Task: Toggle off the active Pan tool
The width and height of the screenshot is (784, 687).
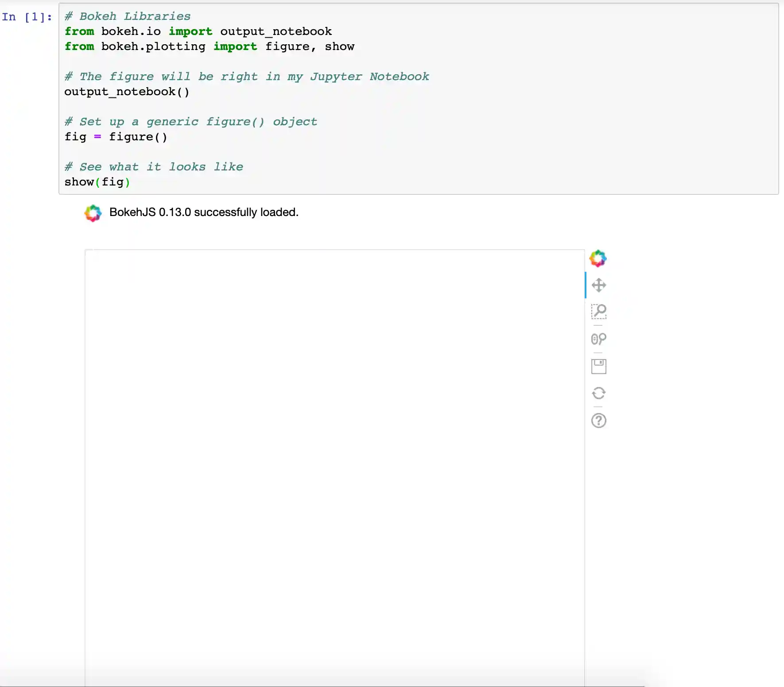Action: (x=599, y=285)
